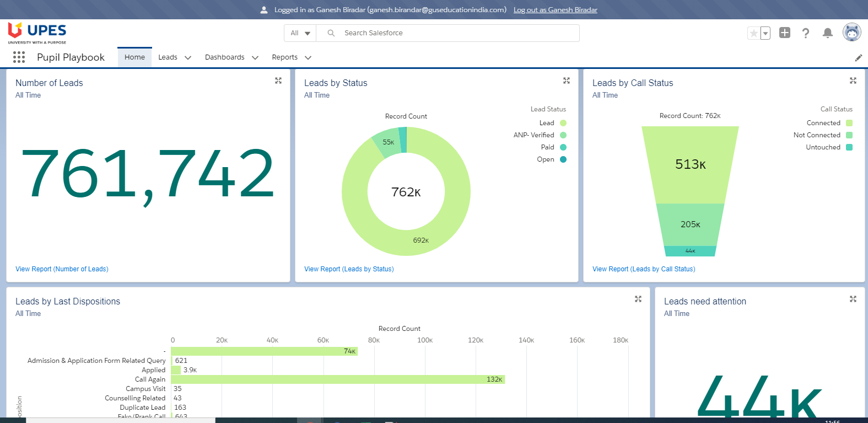
Task: Click the Campus Visit row label
Action: pyautogui.click(x=145, y=389)
